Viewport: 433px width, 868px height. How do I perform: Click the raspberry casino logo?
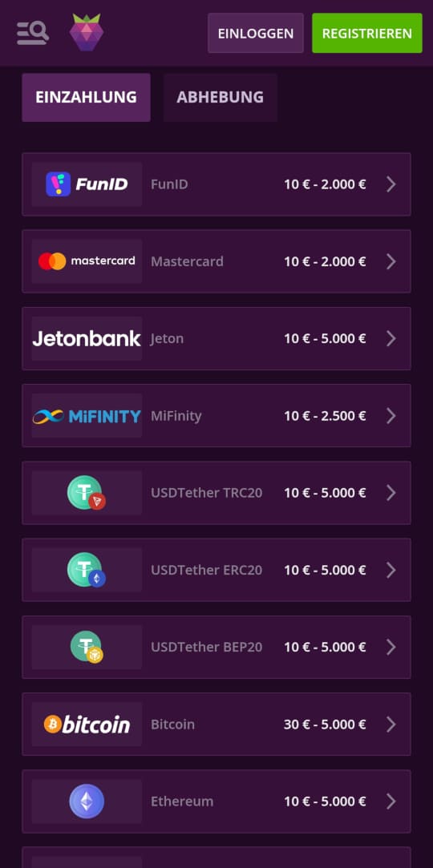(87, 33)
